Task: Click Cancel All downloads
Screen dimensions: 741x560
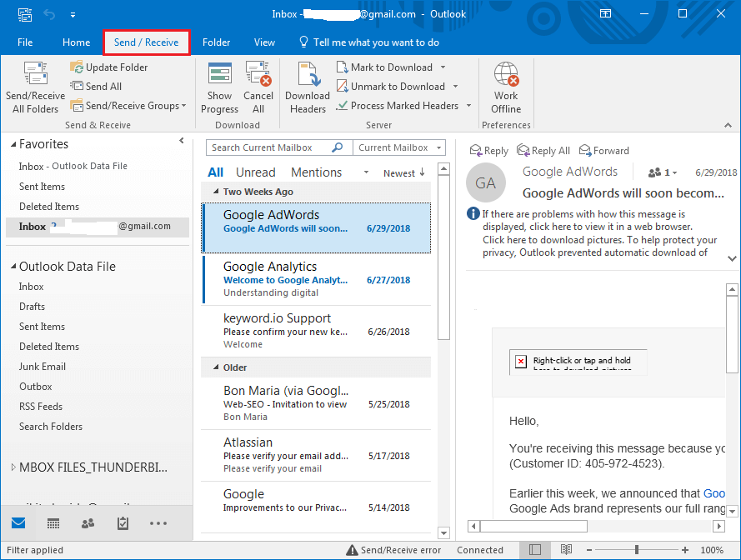Action: click(x=258, y=87)
